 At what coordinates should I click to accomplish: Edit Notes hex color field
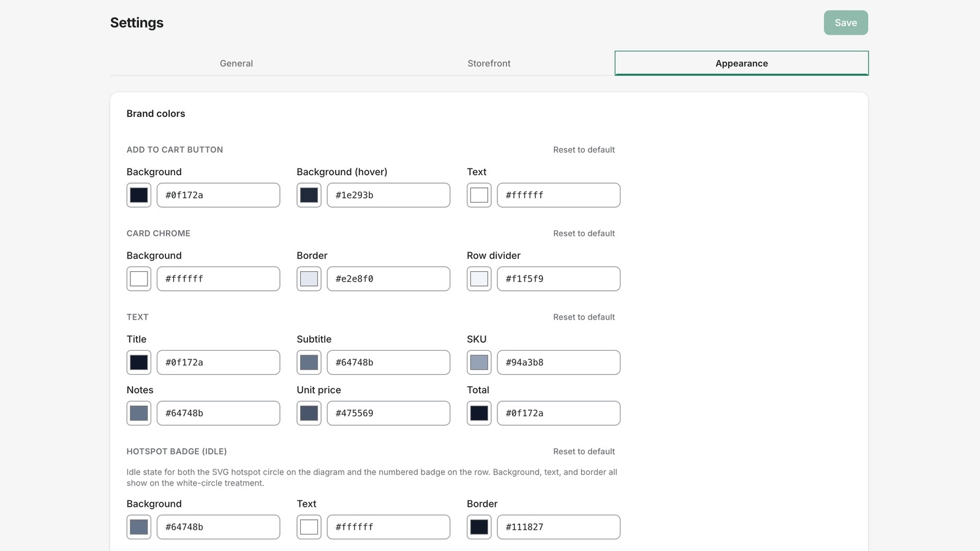pyautogui.click(x=219, y=413)
